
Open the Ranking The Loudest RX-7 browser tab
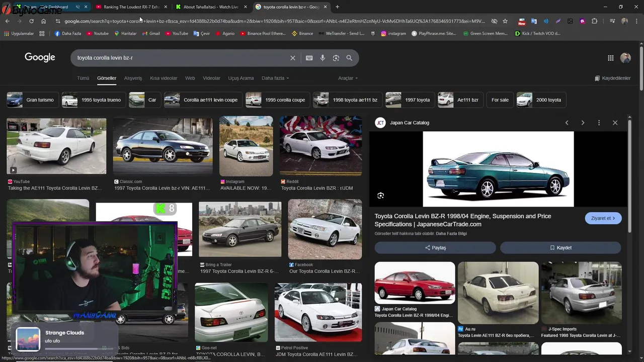131,7
